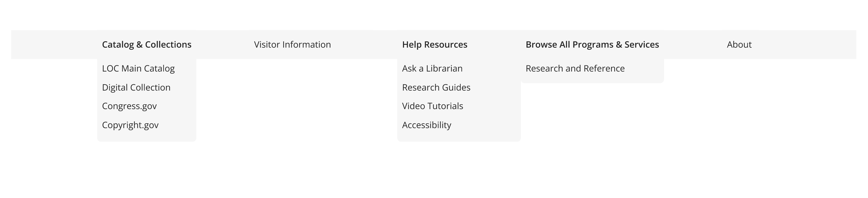Viewport: 868px width, 198px height.
Task: Click the Accessibility link
Action: [426, 125]
